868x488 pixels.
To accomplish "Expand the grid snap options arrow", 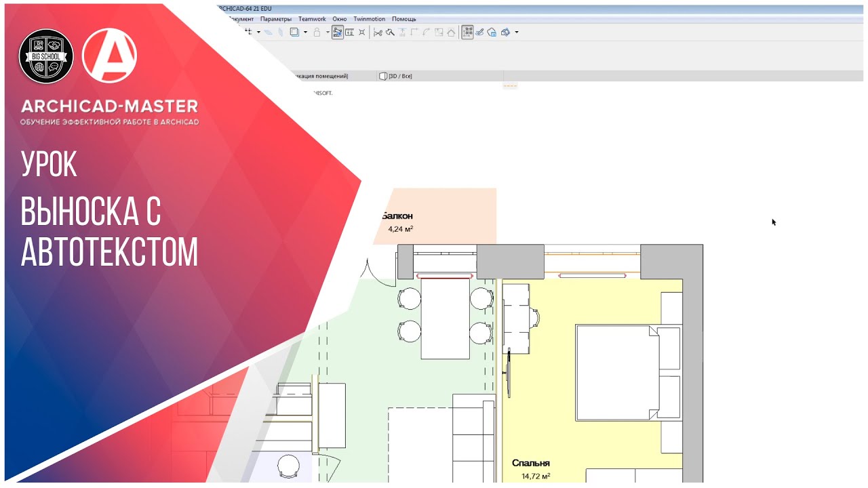I will click(x=258, y=32).
